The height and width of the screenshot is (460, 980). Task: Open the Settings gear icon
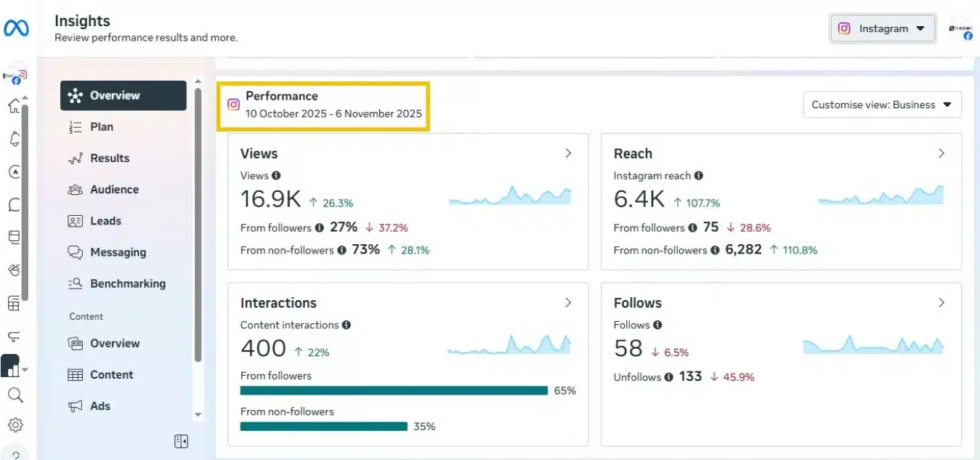pos(15,424)
